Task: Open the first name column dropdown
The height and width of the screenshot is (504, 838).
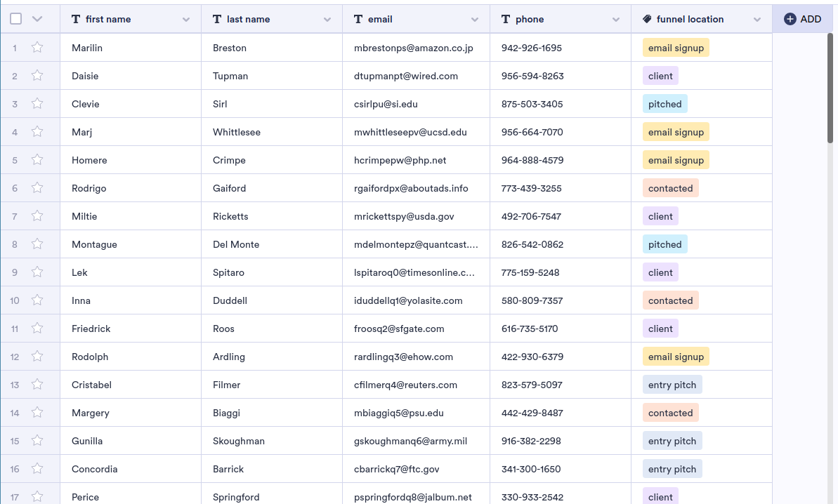Action: click(x=186, y=20)
